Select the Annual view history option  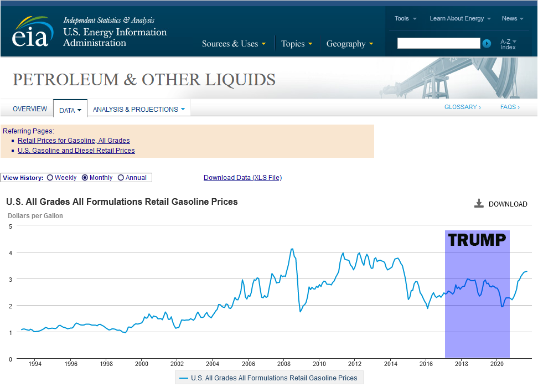click(121, 178)
